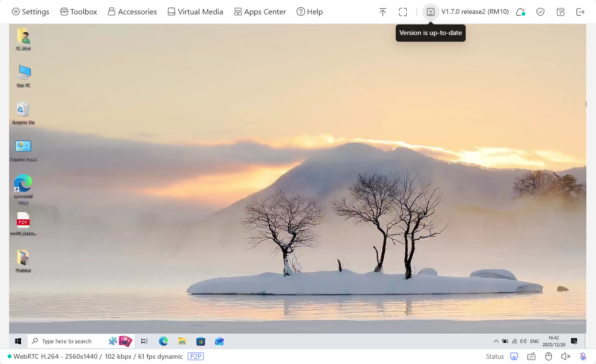Toggle the P2P connection badge
This screenshot has height=364, width=596.
pyautogui.click(x=195, y=356)
